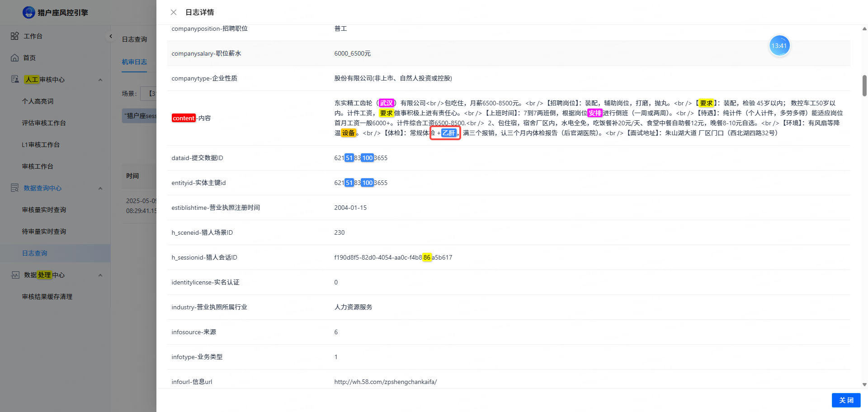Click the h_sessionid value text
The width and height of the screenshot is (868, 412).
pos(393,257)
